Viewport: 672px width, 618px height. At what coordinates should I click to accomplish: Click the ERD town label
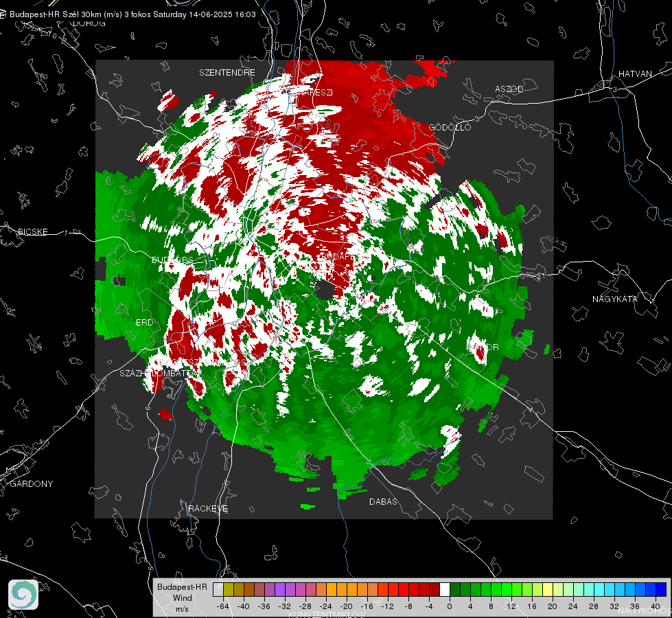coord(144,323)
